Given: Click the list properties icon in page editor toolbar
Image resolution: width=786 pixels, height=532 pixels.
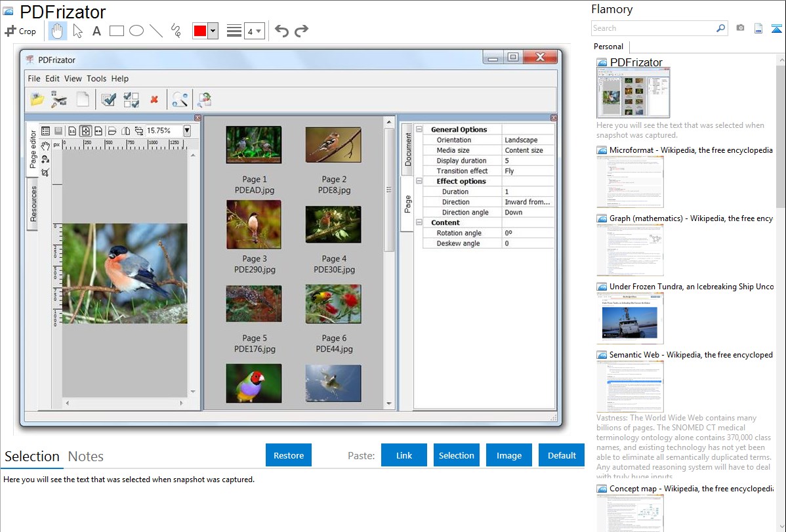Looking at the screenshot, I should (x=46, y=131).
